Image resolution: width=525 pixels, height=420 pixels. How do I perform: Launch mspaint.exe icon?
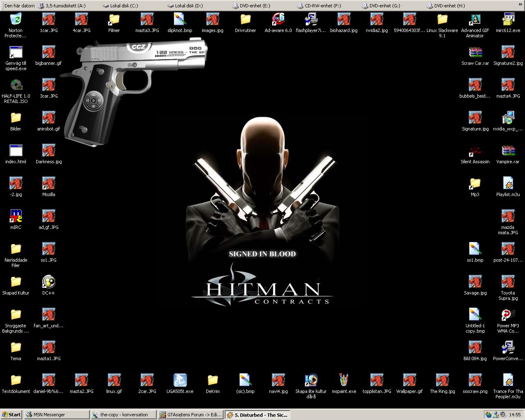[344, 383]
